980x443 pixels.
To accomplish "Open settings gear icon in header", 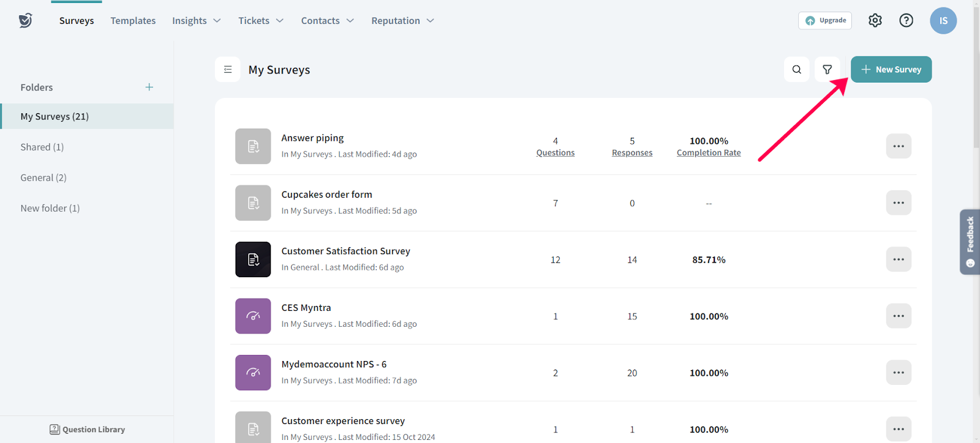I will 875,21.
